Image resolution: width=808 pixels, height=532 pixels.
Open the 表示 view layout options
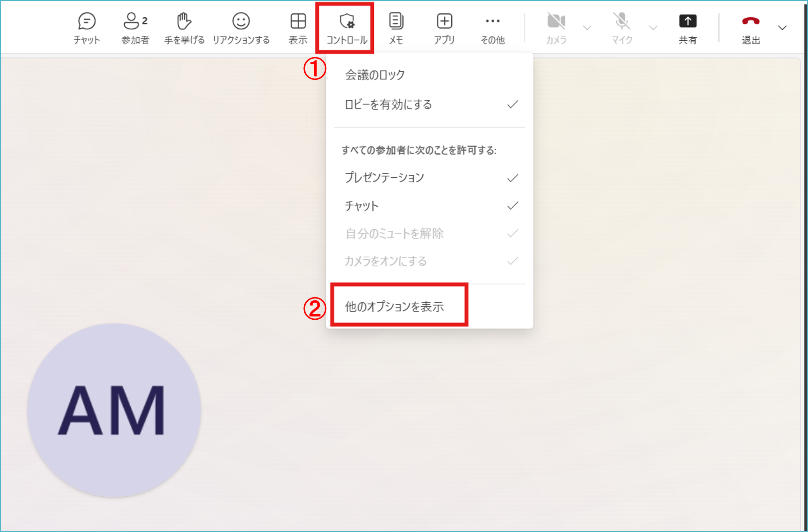pos(298,22)
